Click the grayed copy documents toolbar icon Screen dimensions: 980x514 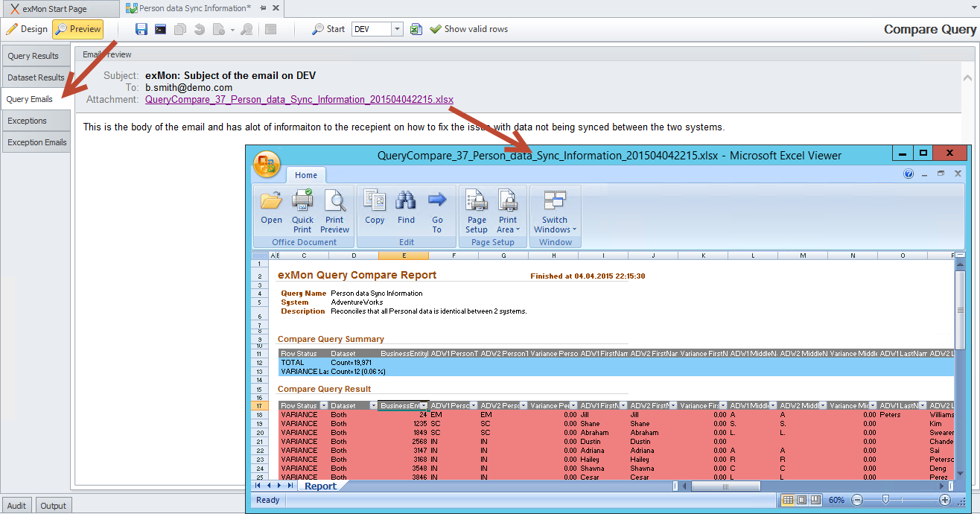(180, 29)
